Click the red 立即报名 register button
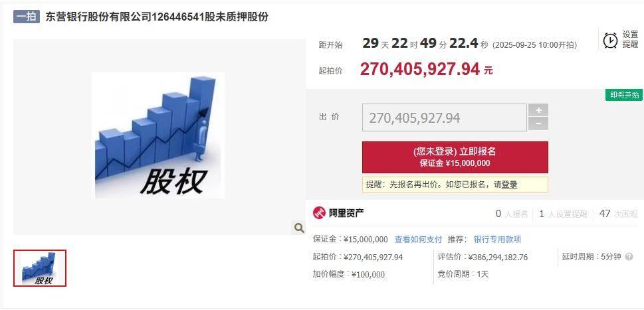The image size is (644, 310). tap(455, 157)
